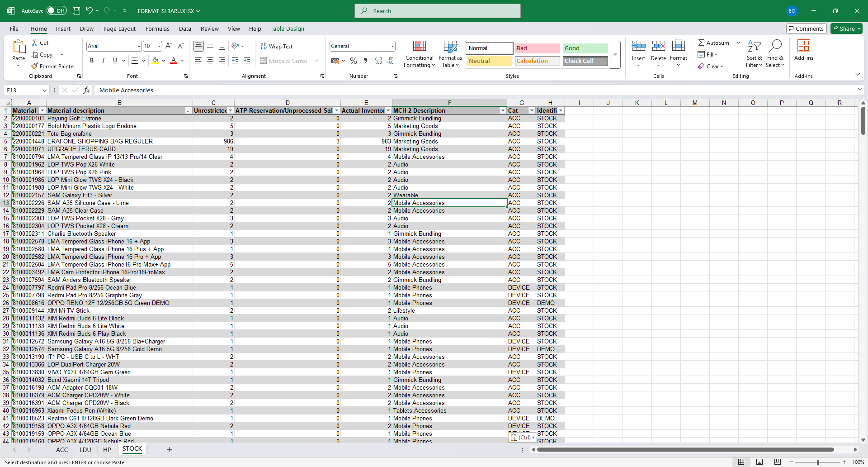Toggle Wrap Text on selected cell
The width and height of the screenshot is (868, 467).
276,47
